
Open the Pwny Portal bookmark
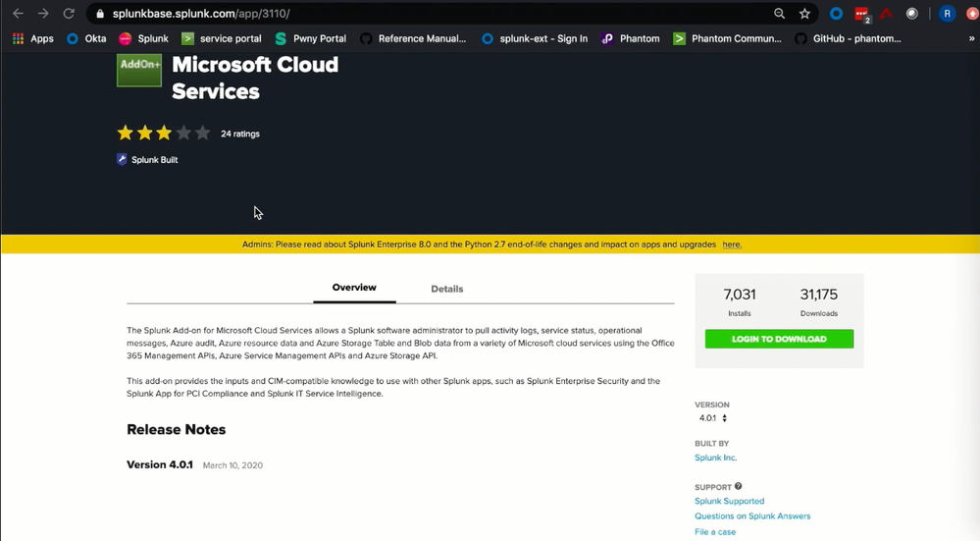[x=311, y=38]
